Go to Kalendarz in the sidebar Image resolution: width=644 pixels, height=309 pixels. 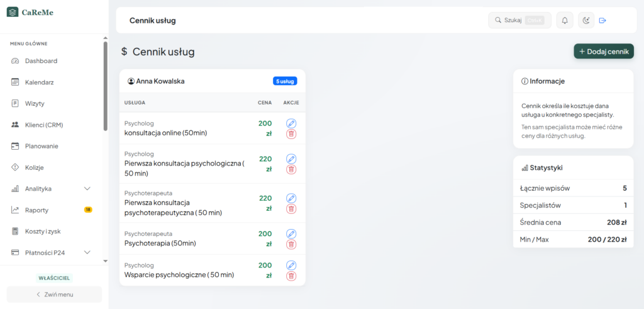pos(53,82)
